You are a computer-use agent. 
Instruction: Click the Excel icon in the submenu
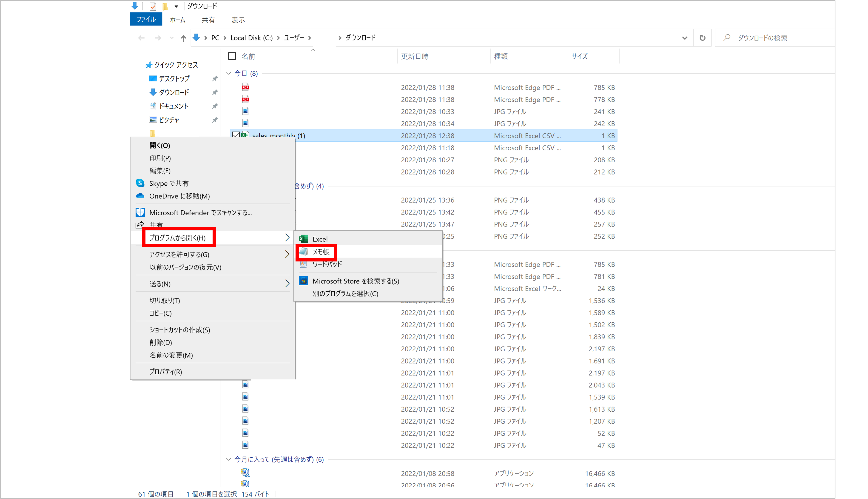[303, 239]
